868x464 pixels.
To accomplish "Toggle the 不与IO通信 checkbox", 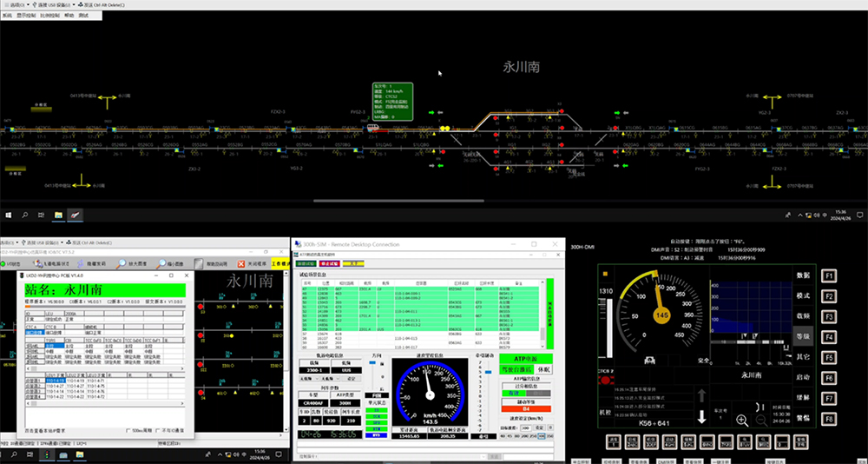I will [x=158, y=430].
